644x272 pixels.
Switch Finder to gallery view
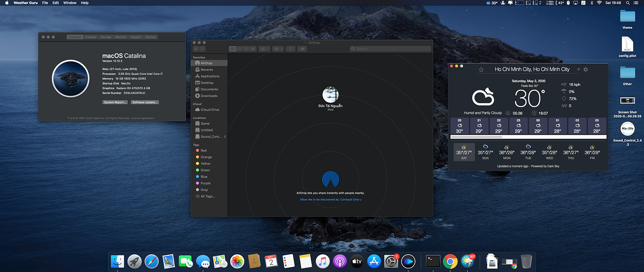(252, 49)
